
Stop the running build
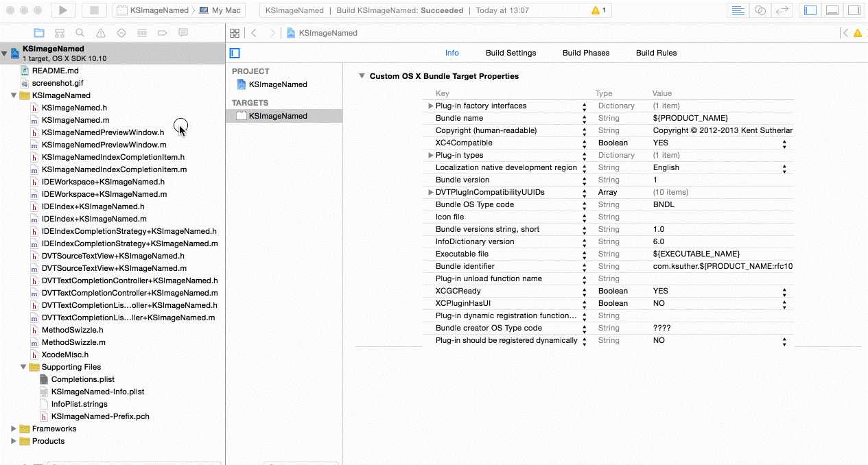[94, 10]
